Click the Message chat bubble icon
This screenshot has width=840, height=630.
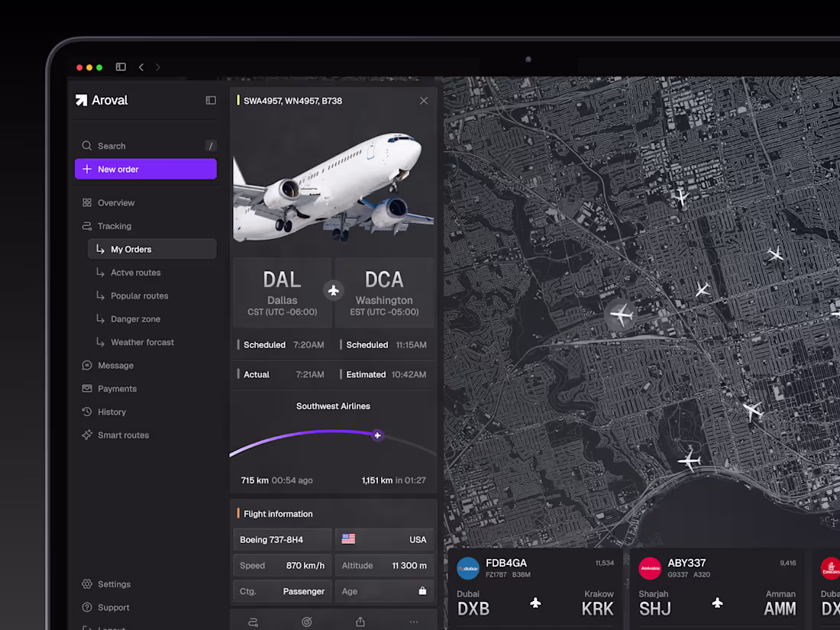pos(87,365)
